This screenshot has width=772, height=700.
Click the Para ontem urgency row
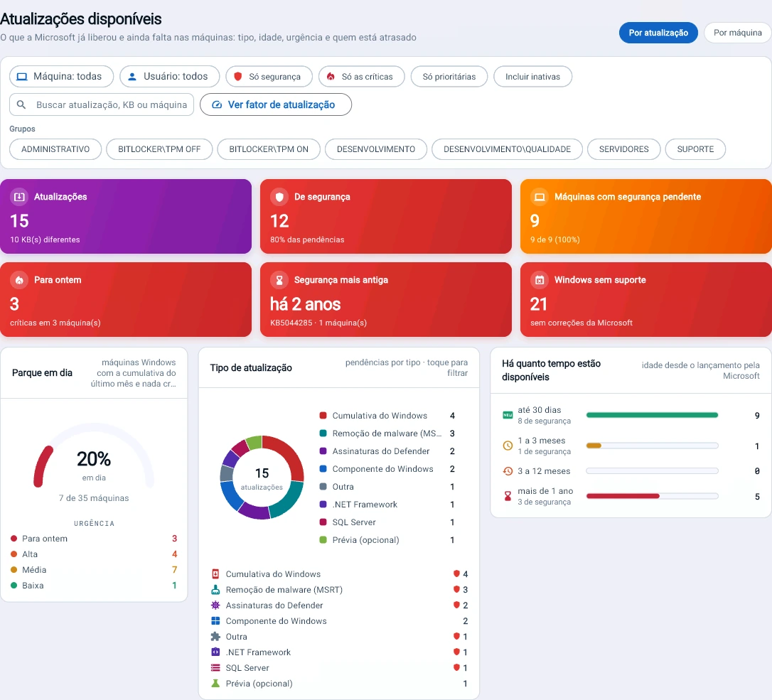tap(94, 539)
